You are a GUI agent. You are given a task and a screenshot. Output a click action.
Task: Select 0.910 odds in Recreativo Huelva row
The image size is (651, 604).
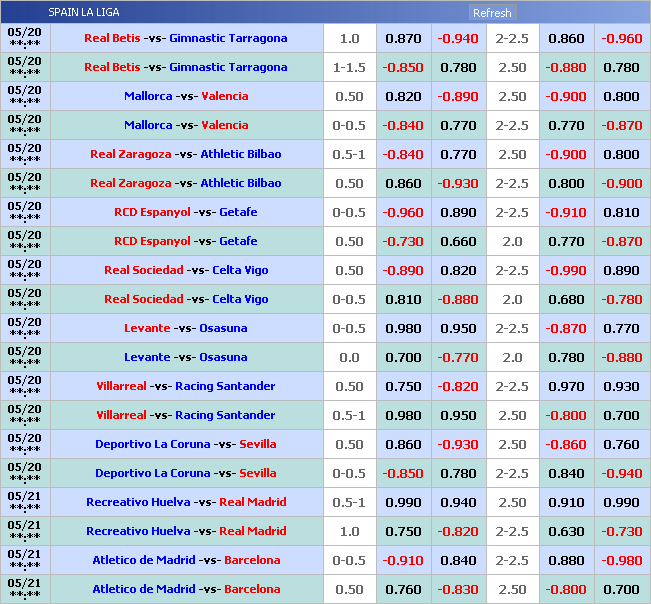(566, 503)
